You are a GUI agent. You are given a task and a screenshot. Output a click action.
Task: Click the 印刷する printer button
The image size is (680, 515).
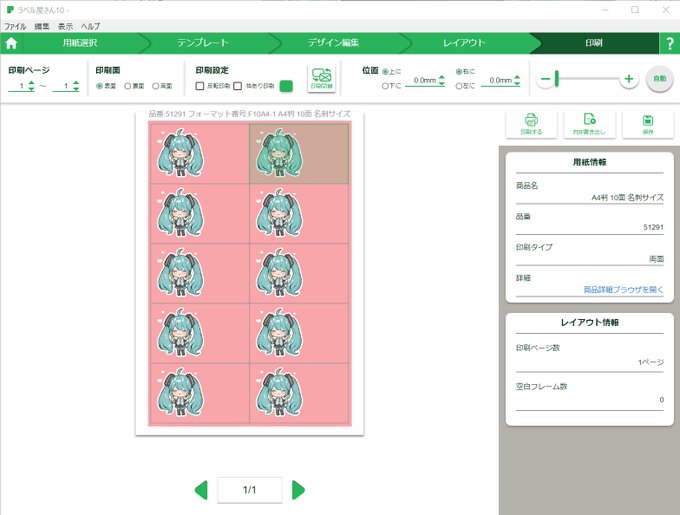point(531,124)
